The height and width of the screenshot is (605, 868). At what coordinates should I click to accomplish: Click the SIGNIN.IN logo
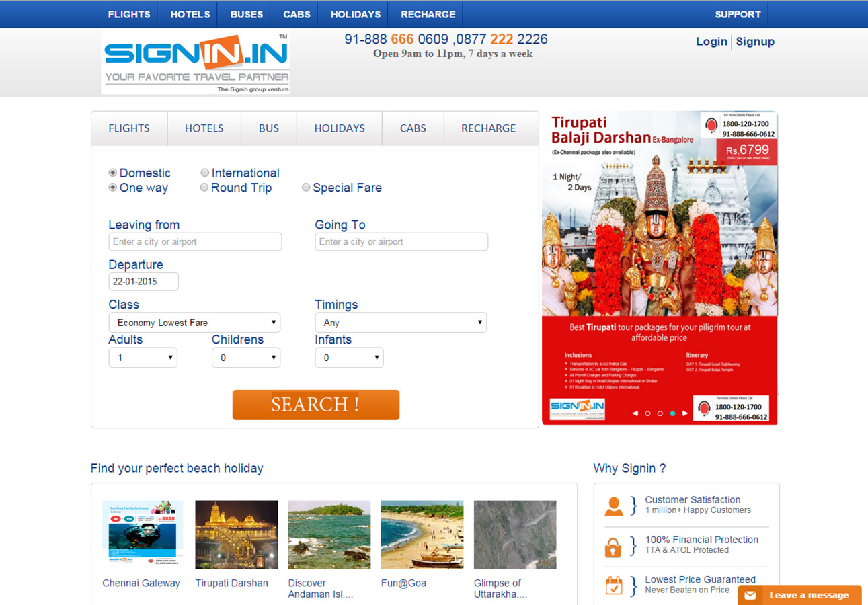(196, 63)
